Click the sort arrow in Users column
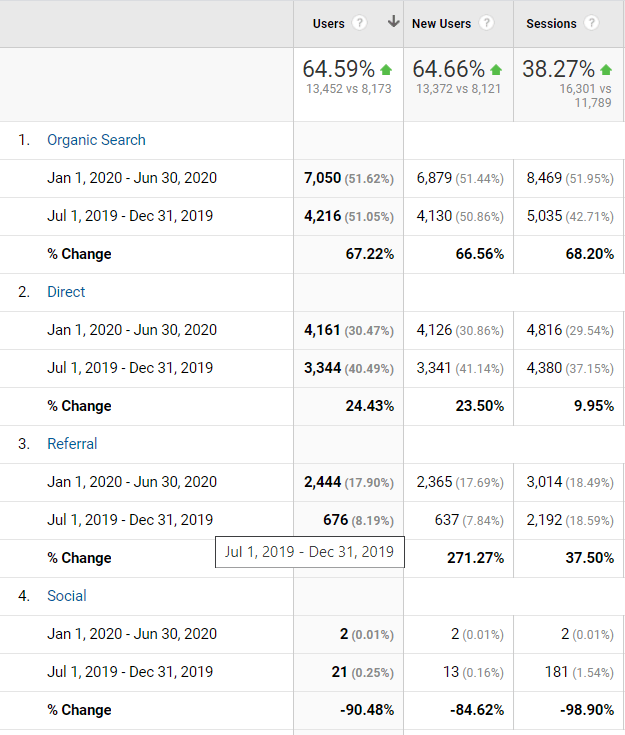This screenshot has width=625, height=735. point(393,23)
